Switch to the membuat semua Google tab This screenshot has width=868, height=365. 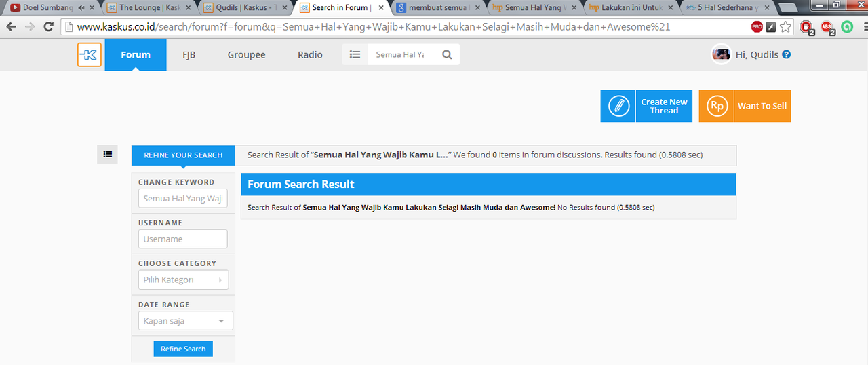437,8
